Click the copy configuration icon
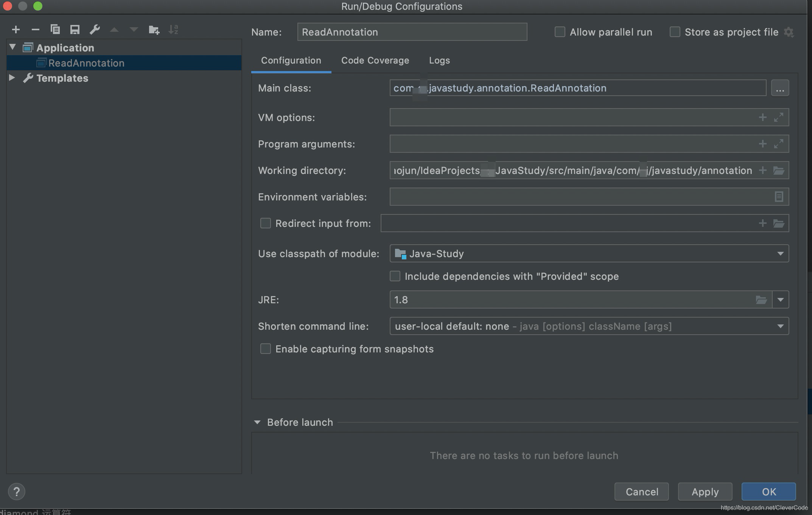The height and width of the screenshot is (515, 812). click(x=55, y=29)
